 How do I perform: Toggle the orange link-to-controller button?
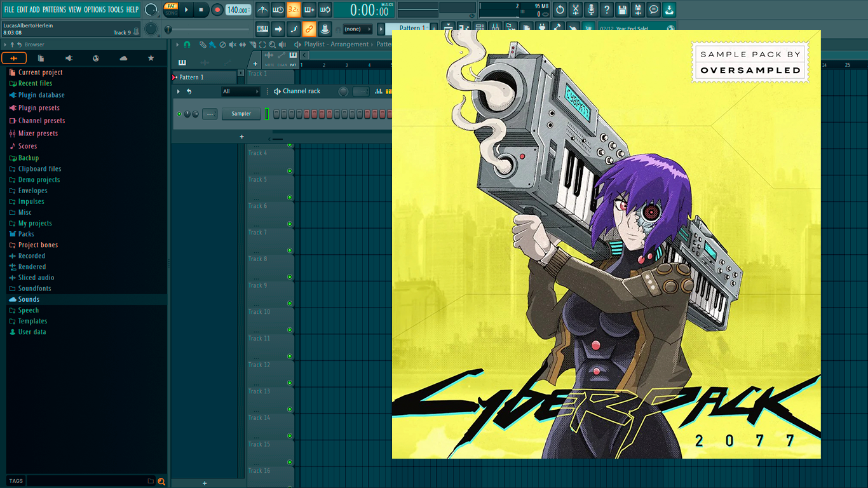pos(309,29)
